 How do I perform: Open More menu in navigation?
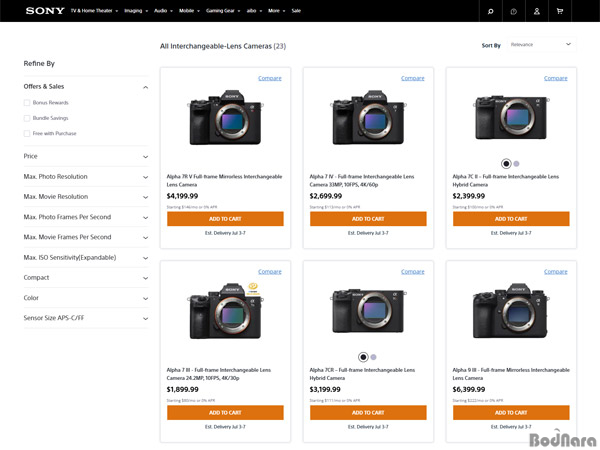pyautogui.click(x=277, y=11)
